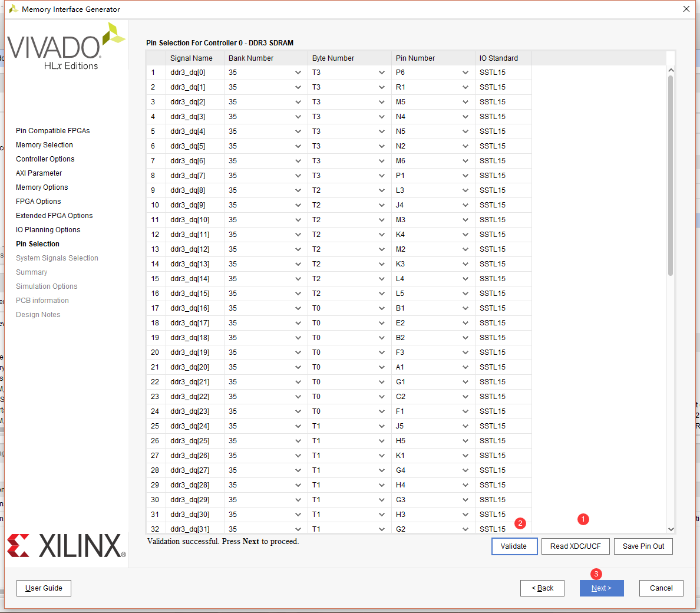Click the XILINX logo at bottom left

pyautogui.click(x=66, y=546)
